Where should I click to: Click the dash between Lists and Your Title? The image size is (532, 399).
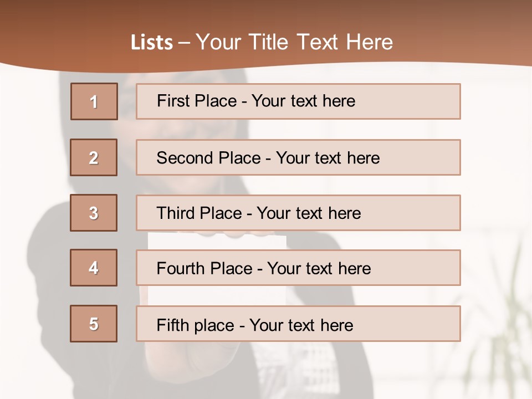(183, 43)
